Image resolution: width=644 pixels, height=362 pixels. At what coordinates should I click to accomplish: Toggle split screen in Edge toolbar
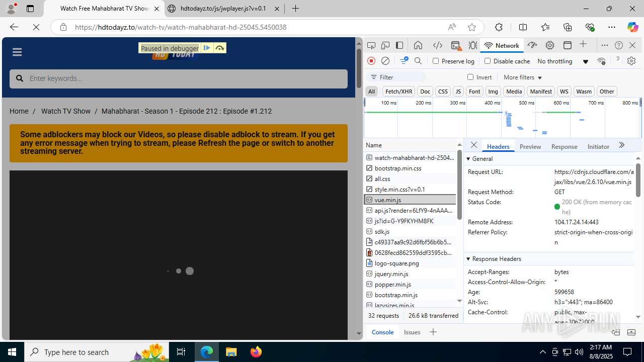[523, 27]
